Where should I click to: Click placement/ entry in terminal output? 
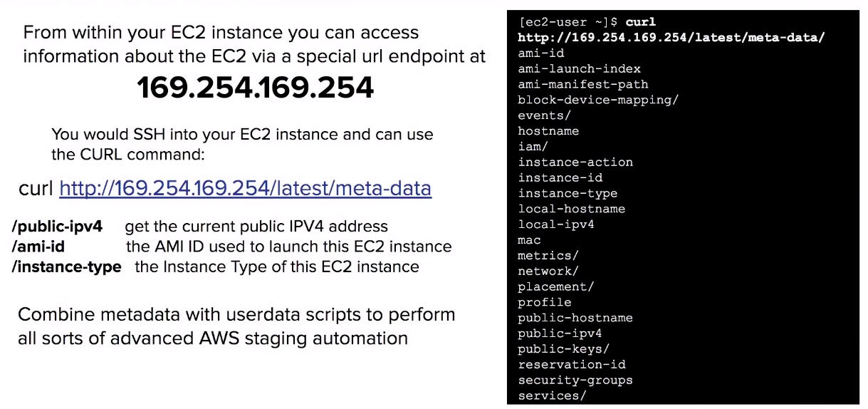pyautogui.click(x=556, y=286)
